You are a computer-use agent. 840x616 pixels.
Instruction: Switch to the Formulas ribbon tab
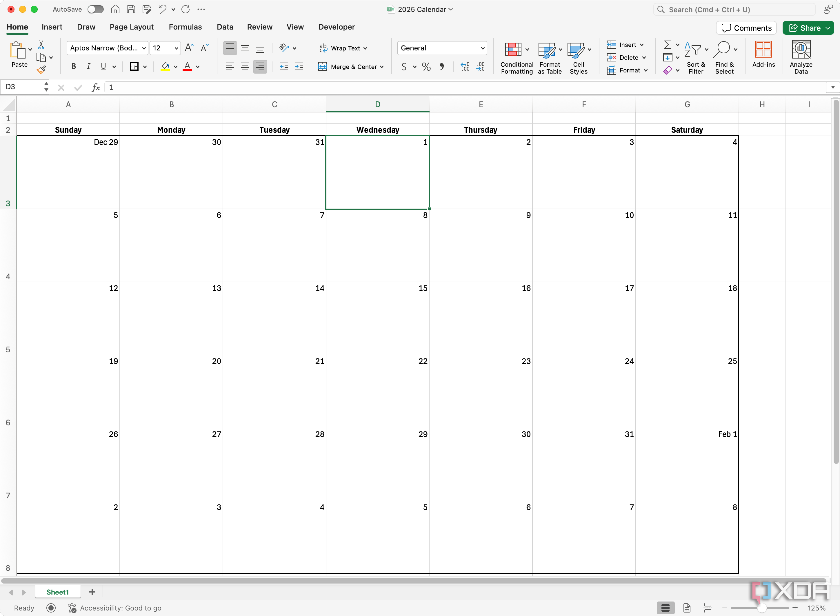(x=185, y=26)
